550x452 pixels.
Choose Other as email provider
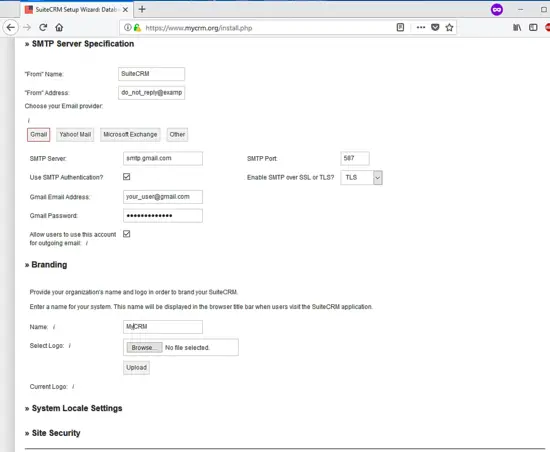click(177, 135)
